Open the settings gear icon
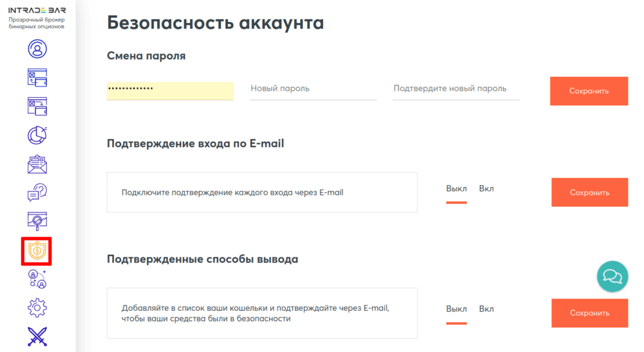This screenshot has height=352, width=644. coord(37,308)
